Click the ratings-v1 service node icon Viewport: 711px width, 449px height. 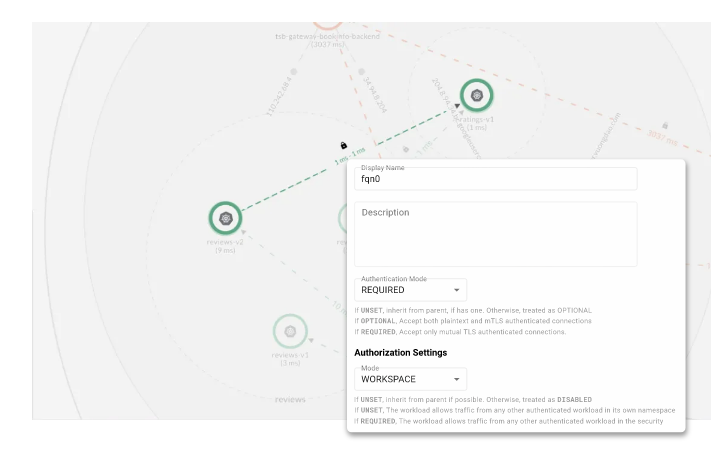pyautogui.click(x=476, y=95)
